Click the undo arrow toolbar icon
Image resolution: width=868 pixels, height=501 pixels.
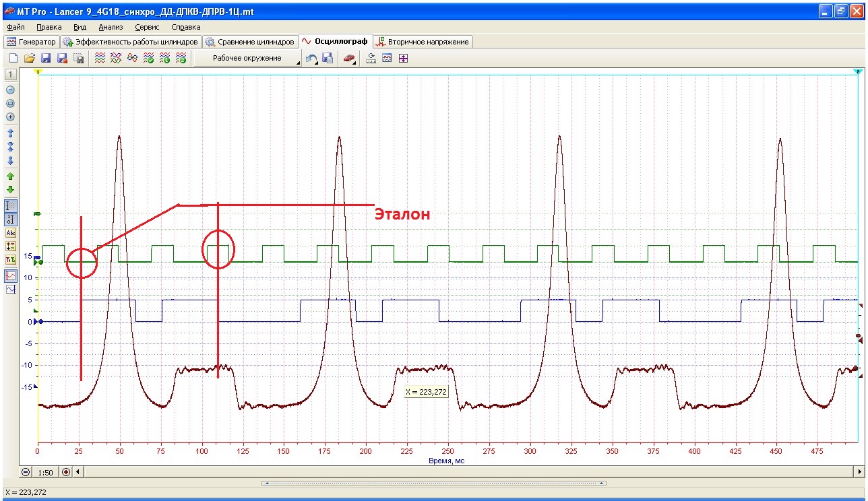point(312,59)
